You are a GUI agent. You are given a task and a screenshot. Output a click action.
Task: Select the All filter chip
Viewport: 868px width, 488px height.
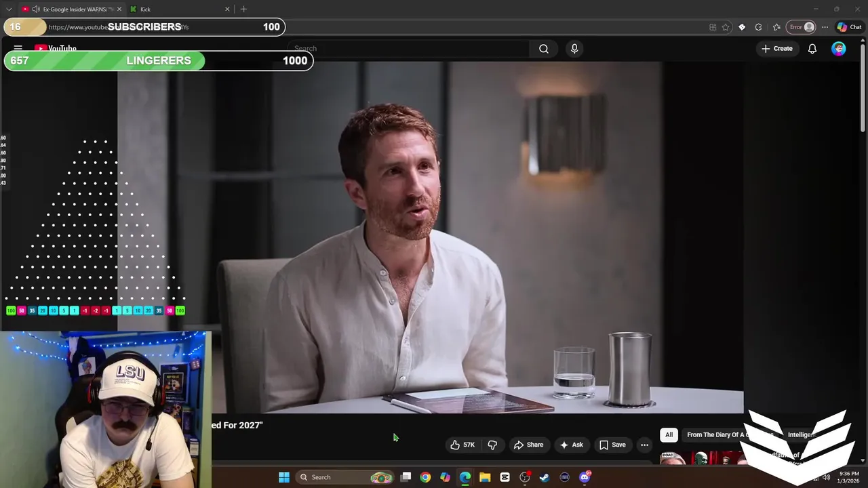669,434
